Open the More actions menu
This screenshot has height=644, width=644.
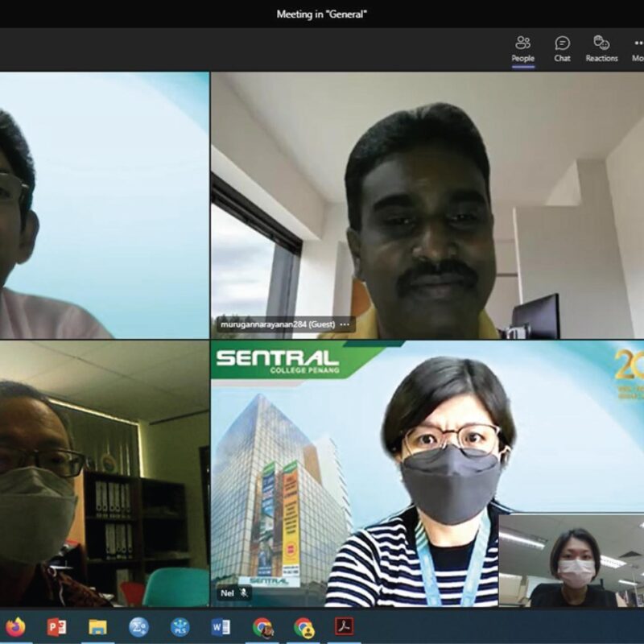(638, 49)
